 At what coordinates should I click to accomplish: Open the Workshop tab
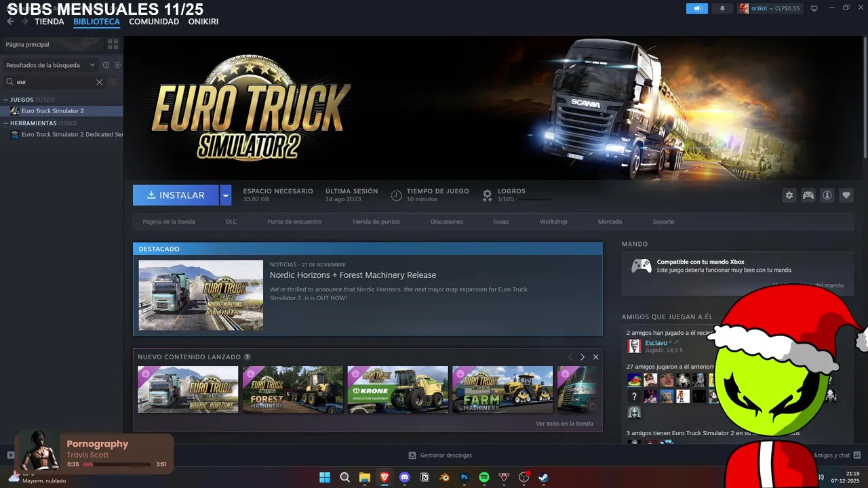pyautogui.click(x=553, y=222)
